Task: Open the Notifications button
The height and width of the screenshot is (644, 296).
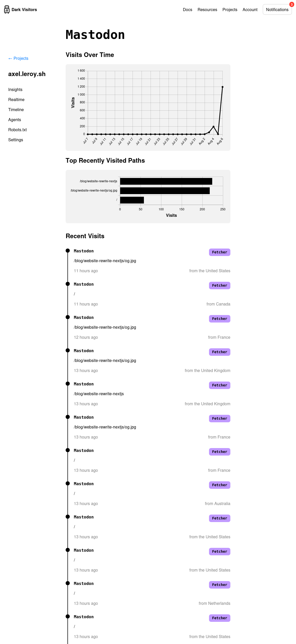Action: 277,10
